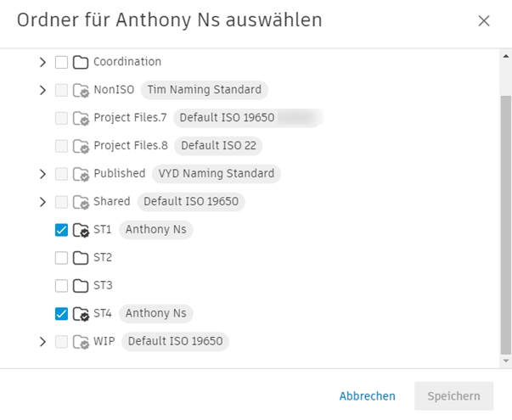The width and height of the screenshot is (512, 420).
Task: Click the Coordination folder icon
Action: [x=81, y=62]
